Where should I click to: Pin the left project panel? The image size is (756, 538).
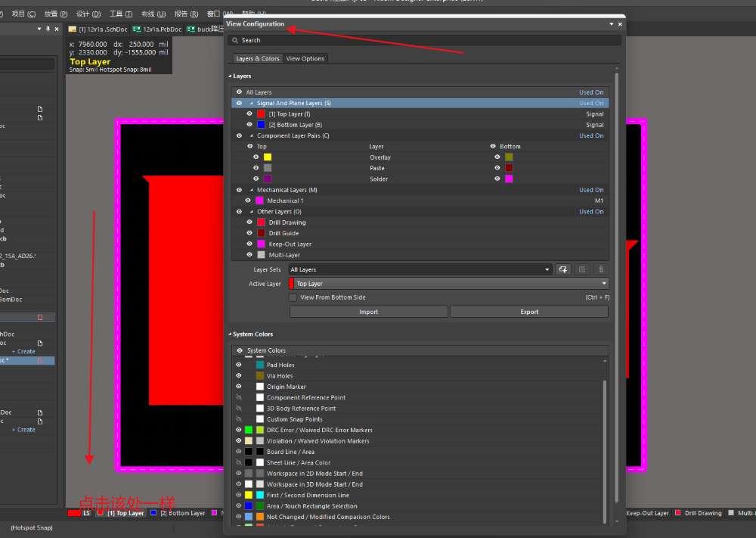[x=48, y=29]
